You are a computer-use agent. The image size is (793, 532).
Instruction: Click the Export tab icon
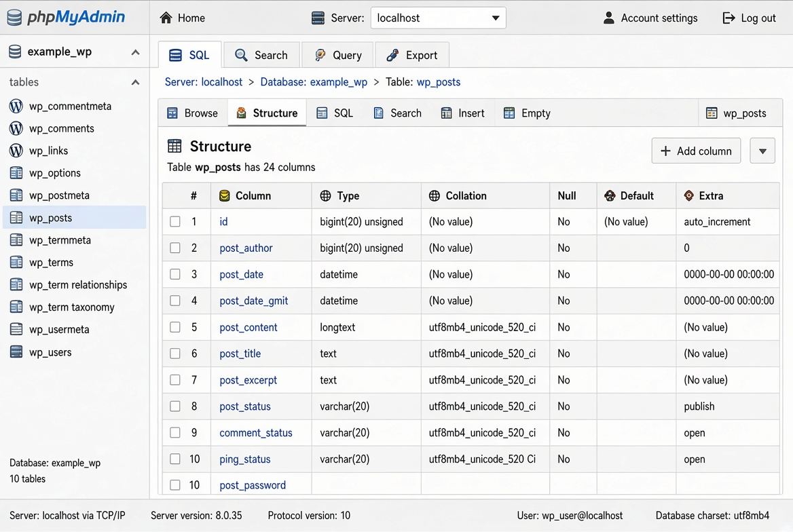point(392,55)
